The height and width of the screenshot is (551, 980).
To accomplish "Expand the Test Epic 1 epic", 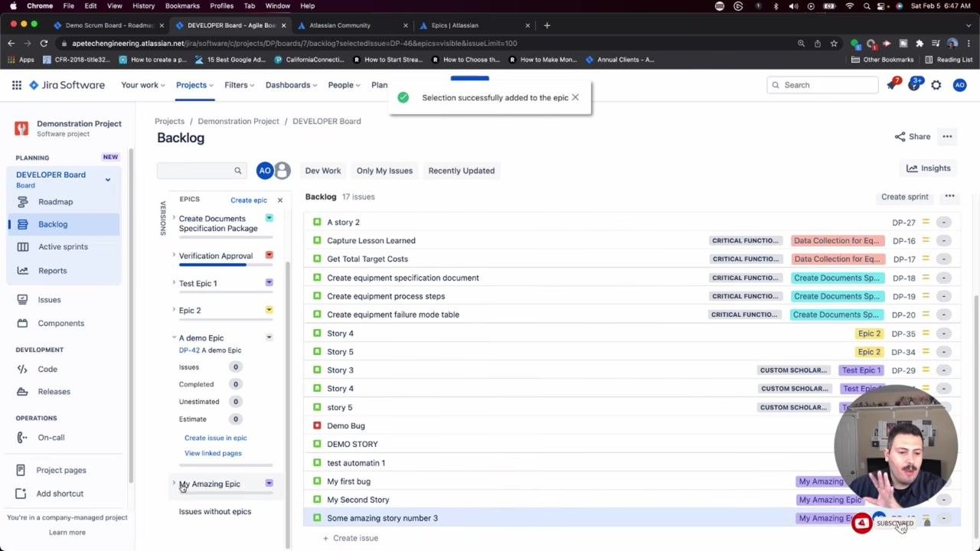I will (x=174, y=283).
